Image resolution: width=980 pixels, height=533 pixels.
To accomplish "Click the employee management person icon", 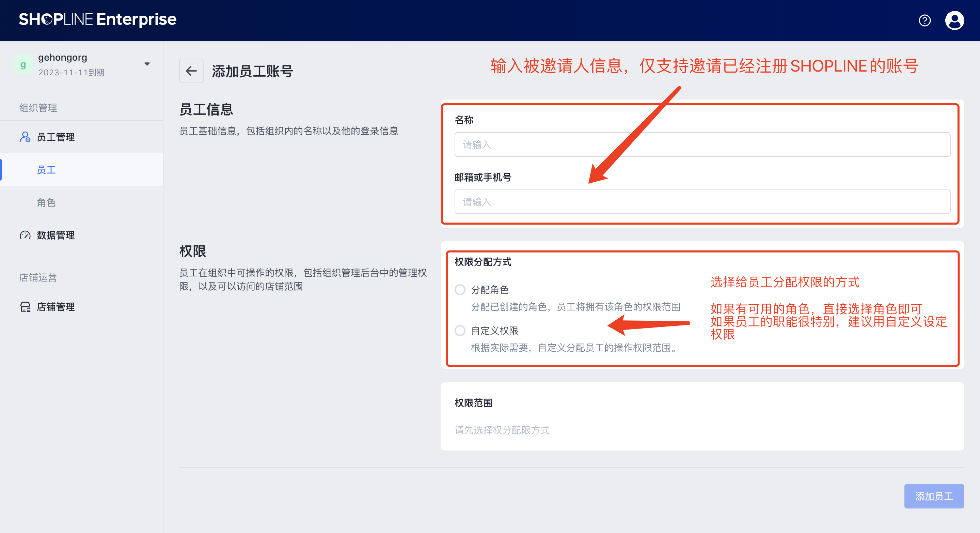I will coord(25,137).
